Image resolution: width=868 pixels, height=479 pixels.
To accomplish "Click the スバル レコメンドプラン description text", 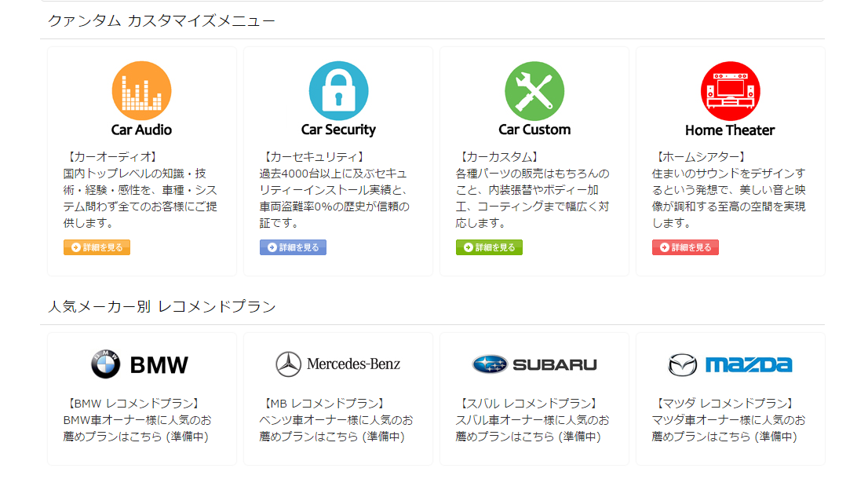I will pos(532,420).
